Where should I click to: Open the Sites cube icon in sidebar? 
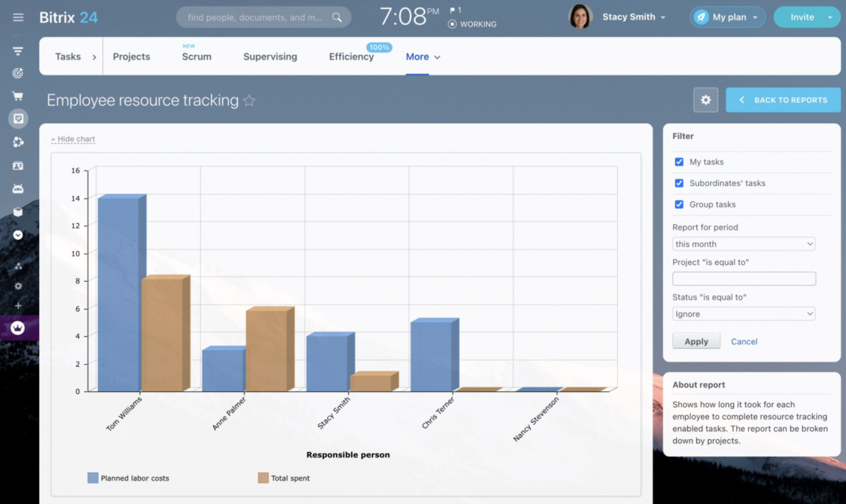18,212
